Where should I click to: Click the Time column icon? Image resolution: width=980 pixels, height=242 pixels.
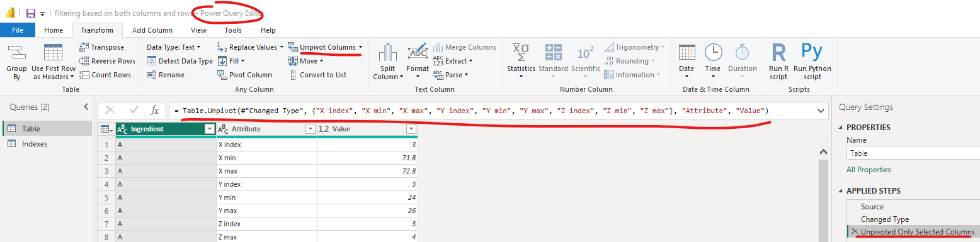713,53
